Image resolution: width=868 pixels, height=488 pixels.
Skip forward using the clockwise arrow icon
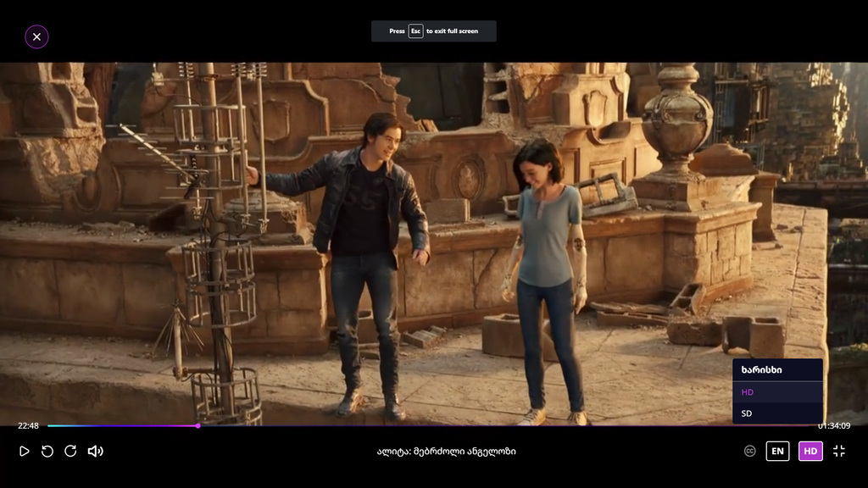70,452
